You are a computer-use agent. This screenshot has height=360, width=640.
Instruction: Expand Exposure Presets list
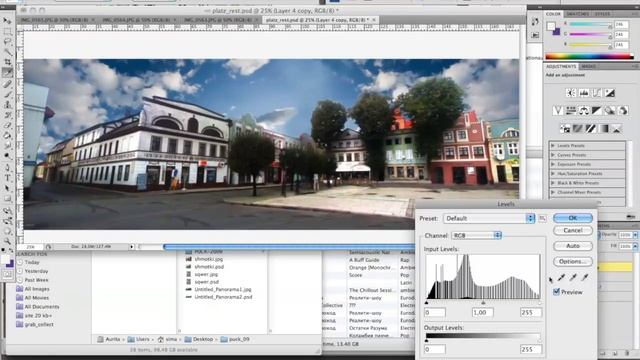point(553,164)
